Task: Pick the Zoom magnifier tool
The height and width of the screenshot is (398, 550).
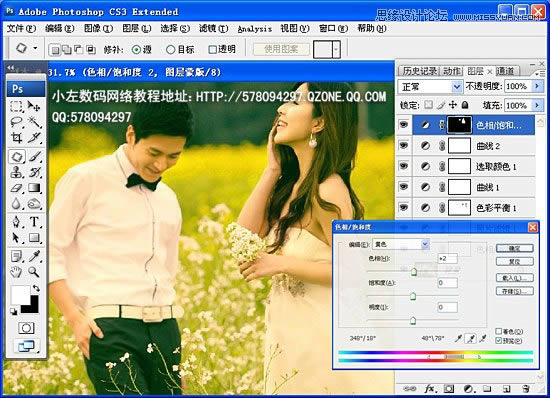Action: click(x=34, y=272)
